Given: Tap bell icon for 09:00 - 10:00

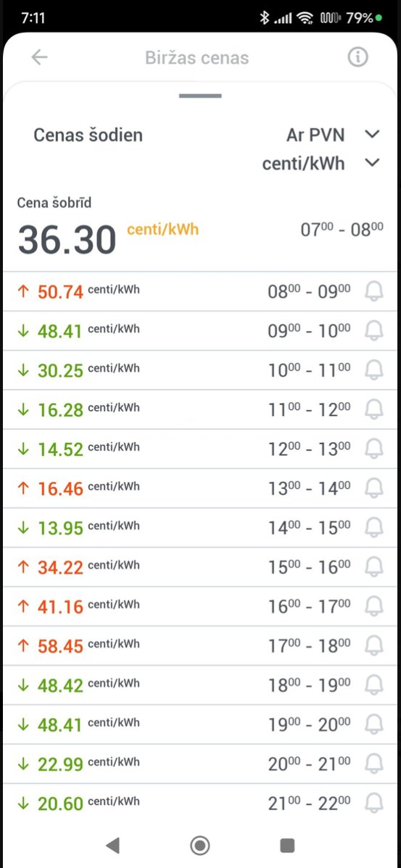Looking at the screenshot, I should tap(374, 330).
